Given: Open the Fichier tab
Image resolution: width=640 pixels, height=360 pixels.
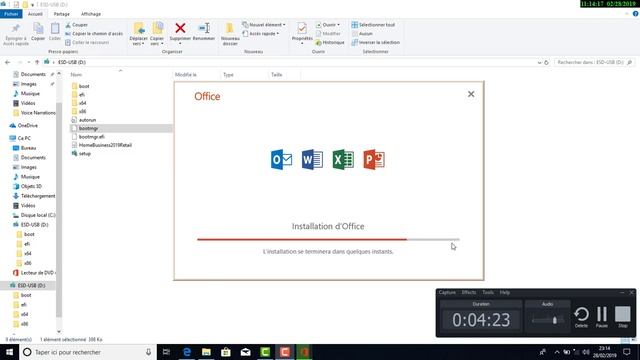Looking at the screenshot, I should [x=11, y=14].
